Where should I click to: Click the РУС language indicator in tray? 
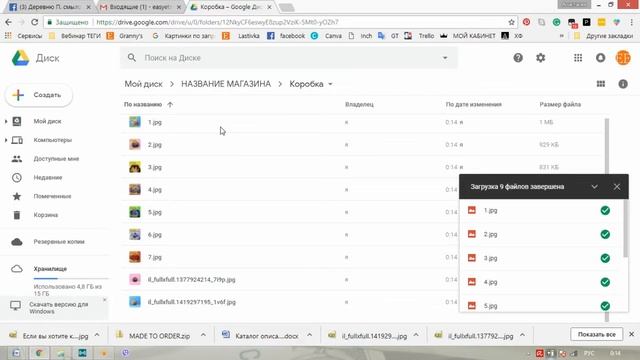pyautogui.click(x=589, y=353)
